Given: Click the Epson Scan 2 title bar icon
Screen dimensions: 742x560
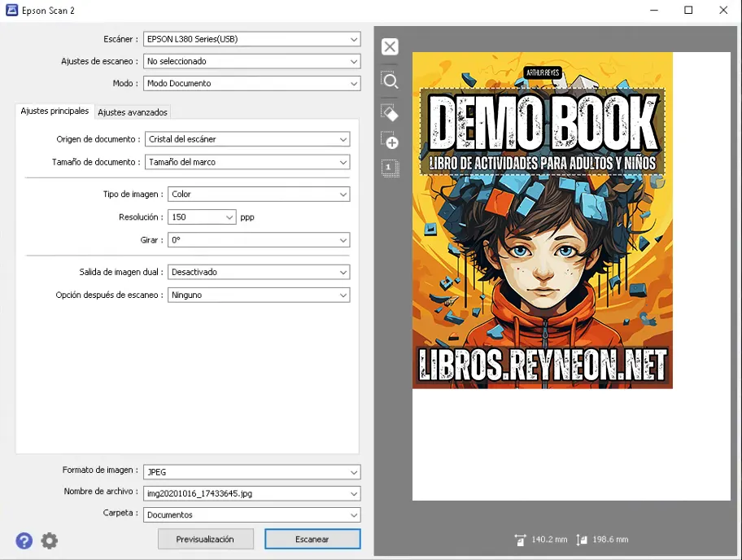Looking at the screenshot, I should [x=12, y=10].
